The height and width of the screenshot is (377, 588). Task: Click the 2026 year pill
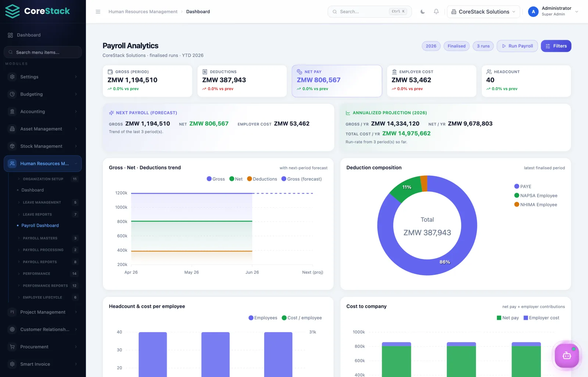tap(431, 46)
